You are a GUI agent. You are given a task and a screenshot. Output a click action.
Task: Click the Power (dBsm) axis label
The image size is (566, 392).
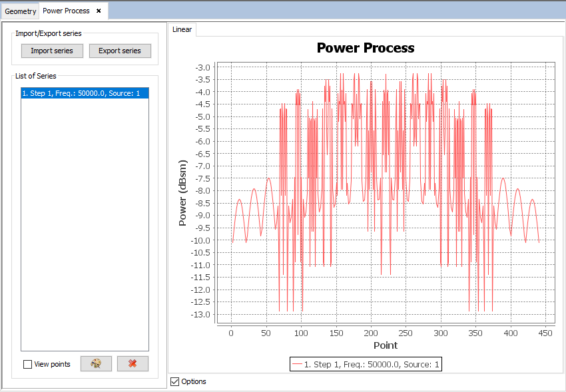pyautogui.click(x=183, y=192)
